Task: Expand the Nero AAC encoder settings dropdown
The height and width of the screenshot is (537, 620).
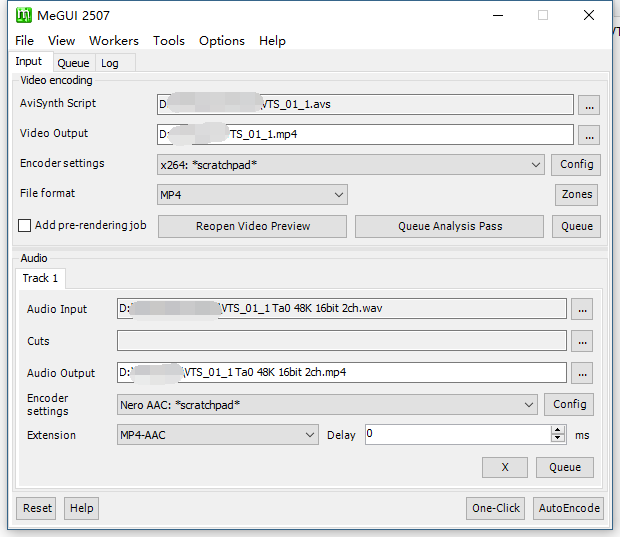Action: (x=530, y=405)
